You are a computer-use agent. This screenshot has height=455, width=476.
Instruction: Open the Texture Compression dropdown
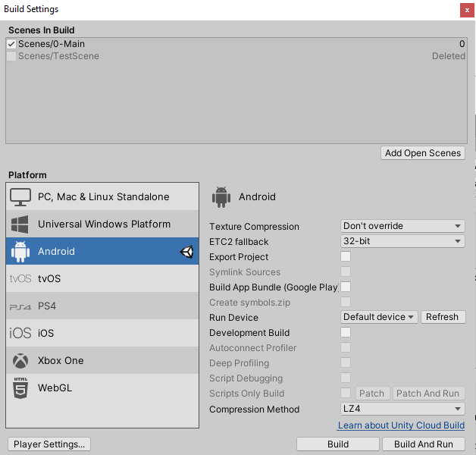(402, 226)
